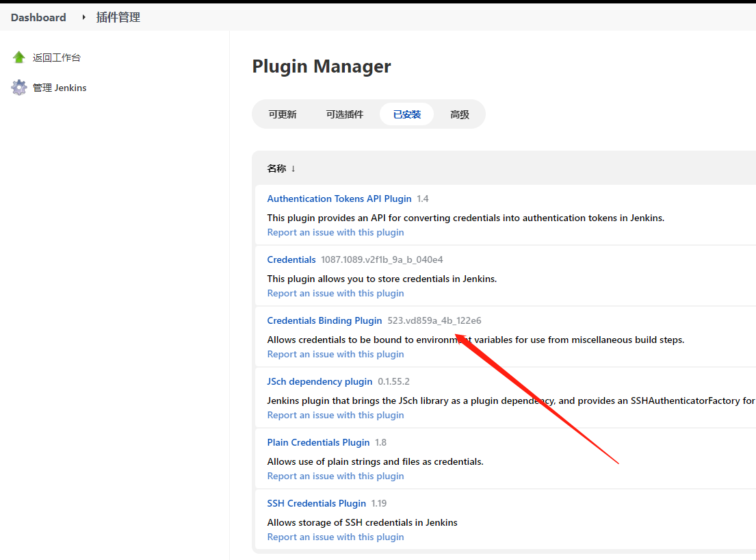Viewport: 756px width, 560px height.
Task: Click 'This plugin provides an API' description
Action: 466,218
